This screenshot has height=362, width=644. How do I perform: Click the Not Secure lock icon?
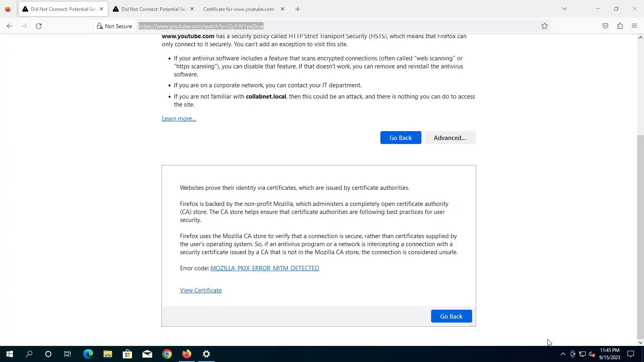[x=100, y=26]
